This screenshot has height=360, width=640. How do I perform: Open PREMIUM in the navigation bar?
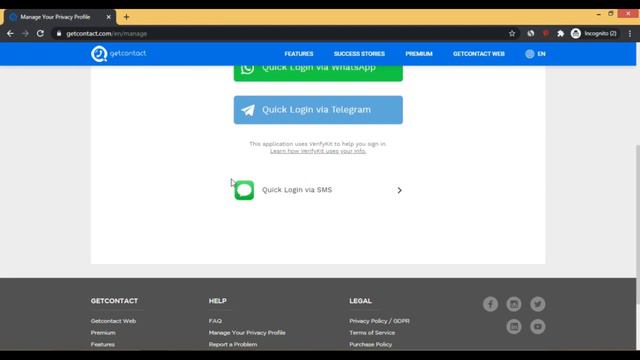coord(419,54)
